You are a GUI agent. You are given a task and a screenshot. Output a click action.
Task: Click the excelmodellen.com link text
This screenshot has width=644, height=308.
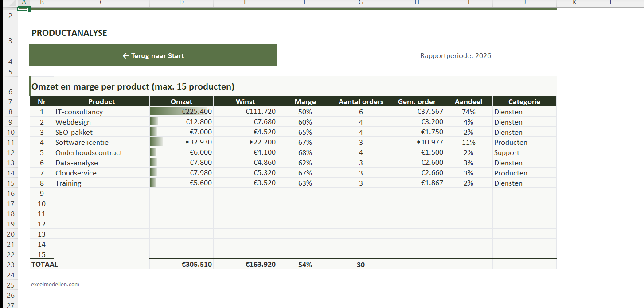(55, 285)
